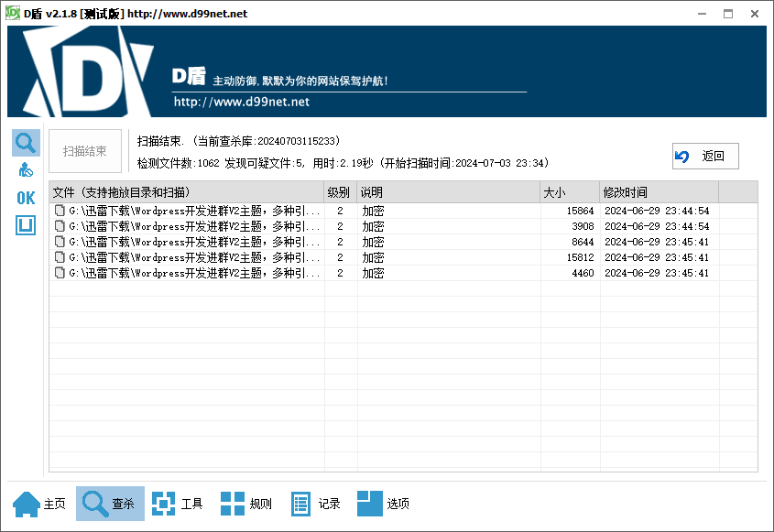Click the http://www.d99net.net banner link
The image size is (774, 532).
coord(242,102)
